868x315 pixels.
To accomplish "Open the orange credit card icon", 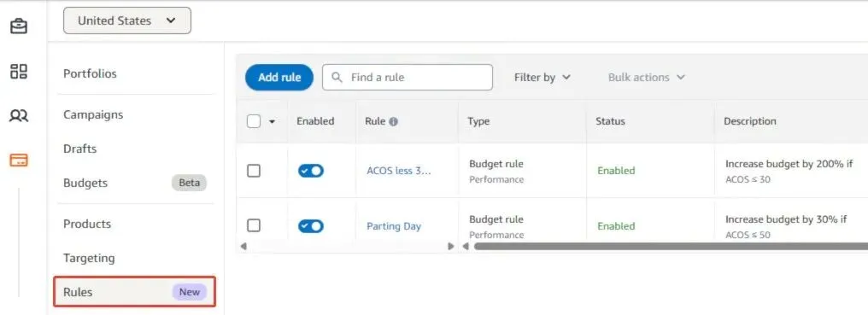I will (19, 160).
